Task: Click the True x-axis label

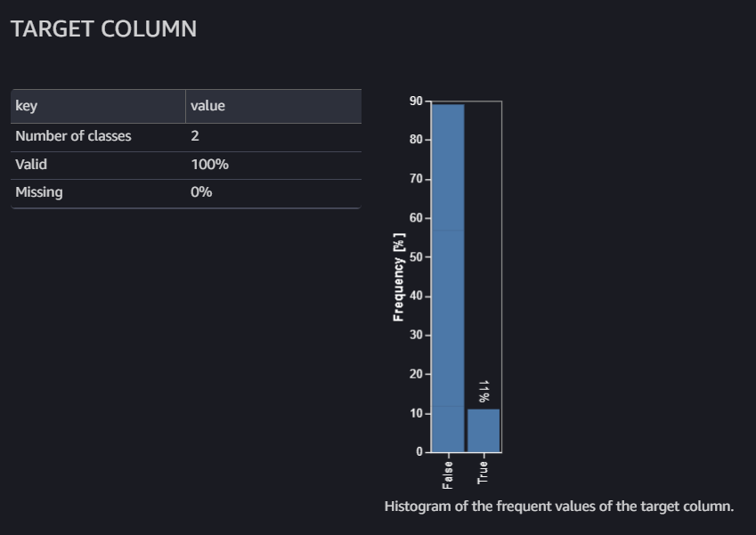Action: 483,473
